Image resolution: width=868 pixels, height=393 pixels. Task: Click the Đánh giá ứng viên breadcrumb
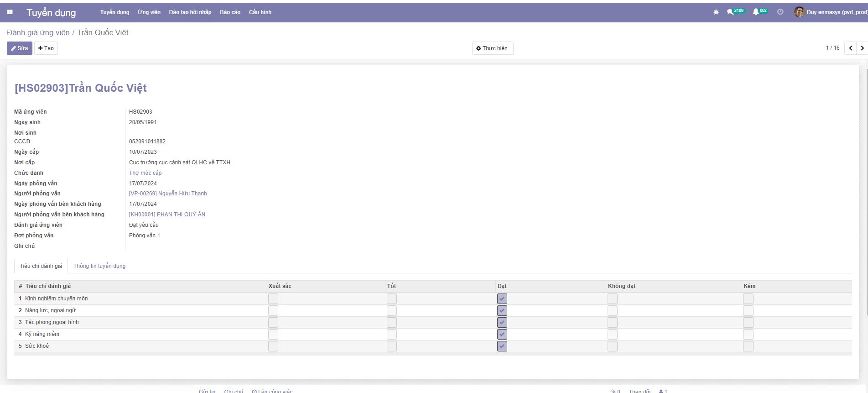38,33
